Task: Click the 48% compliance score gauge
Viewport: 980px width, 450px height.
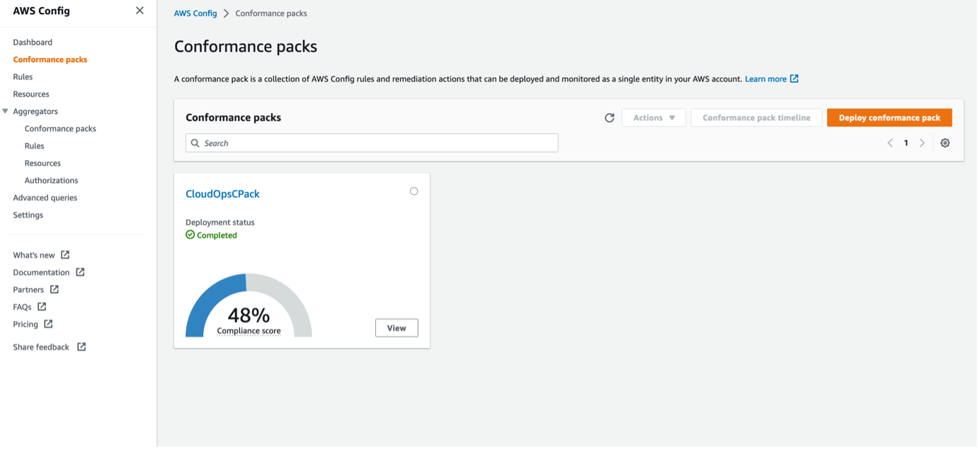Action: [x=247, y=305]
